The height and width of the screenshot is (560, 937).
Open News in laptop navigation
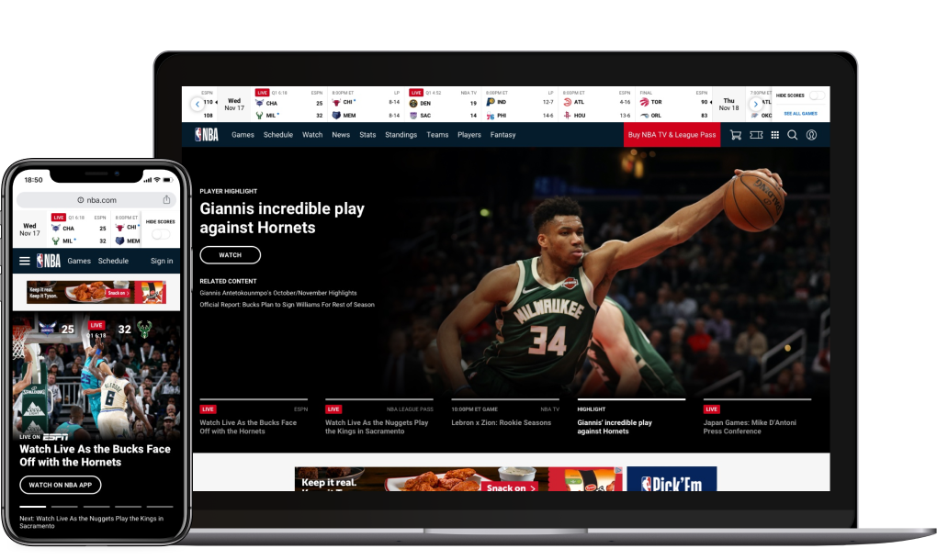(x=341, y=135)
